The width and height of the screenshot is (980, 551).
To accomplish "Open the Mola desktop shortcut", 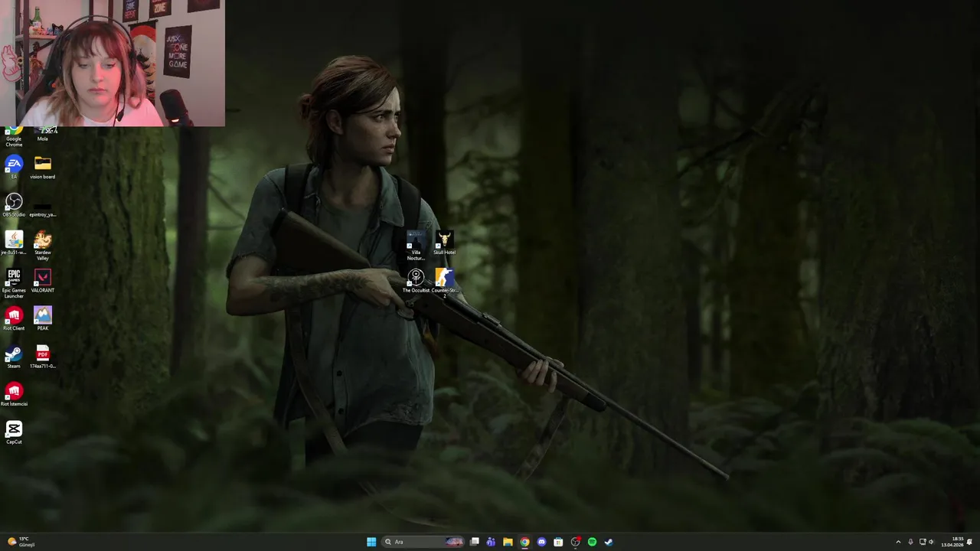I will (43, 135).
